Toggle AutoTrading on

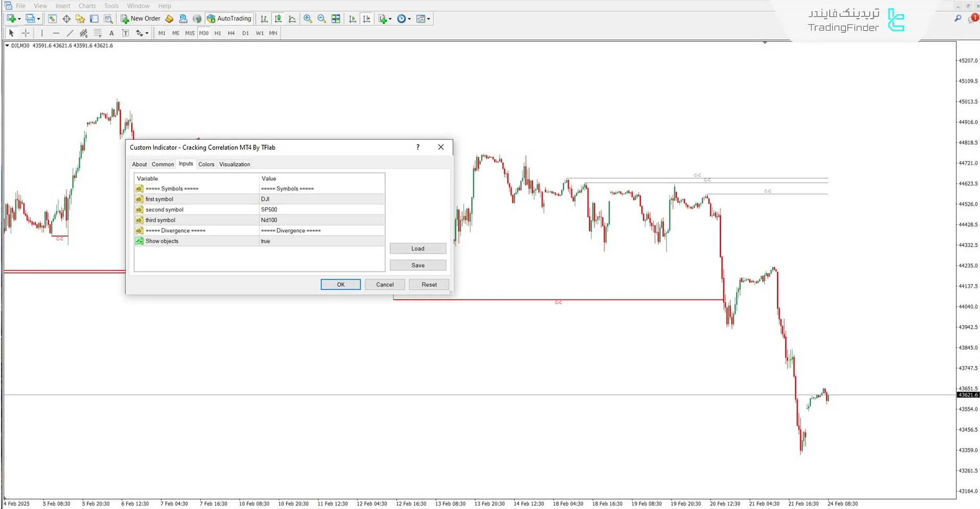pos(229,18)
